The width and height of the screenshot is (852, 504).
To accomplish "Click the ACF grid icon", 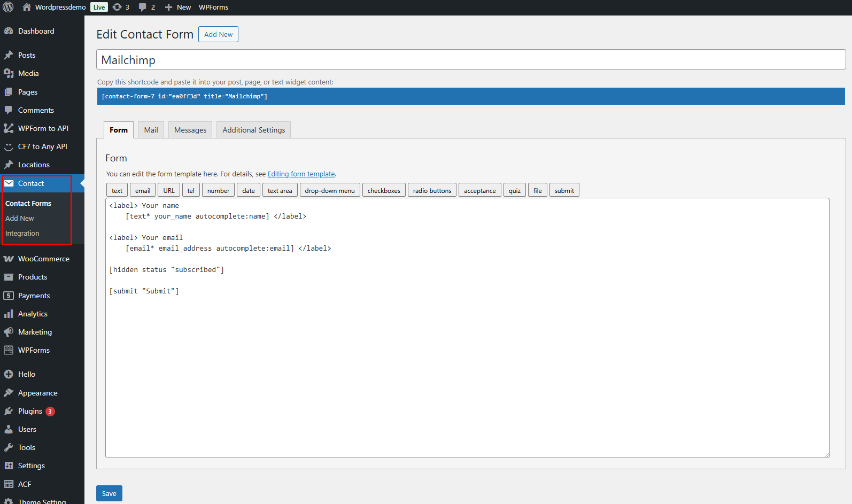I will tap(9, 484).
